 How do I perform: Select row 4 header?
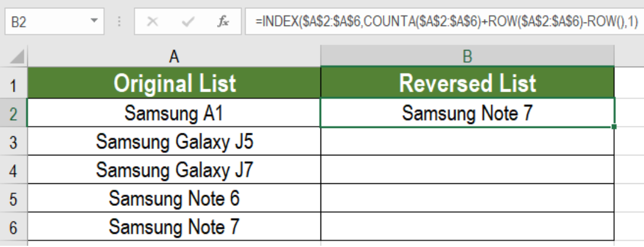tap(14, 169)
